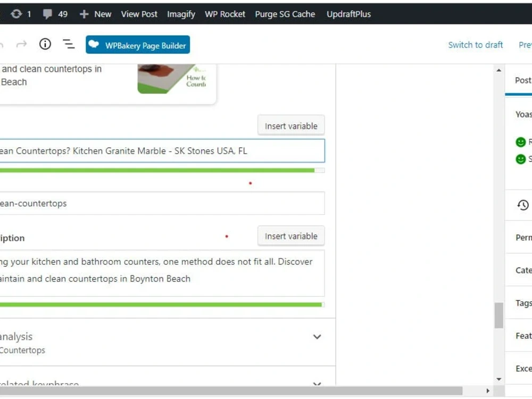Click the second green Yoast smiley icon
532x399 pixels.
(x=520, y=159)
